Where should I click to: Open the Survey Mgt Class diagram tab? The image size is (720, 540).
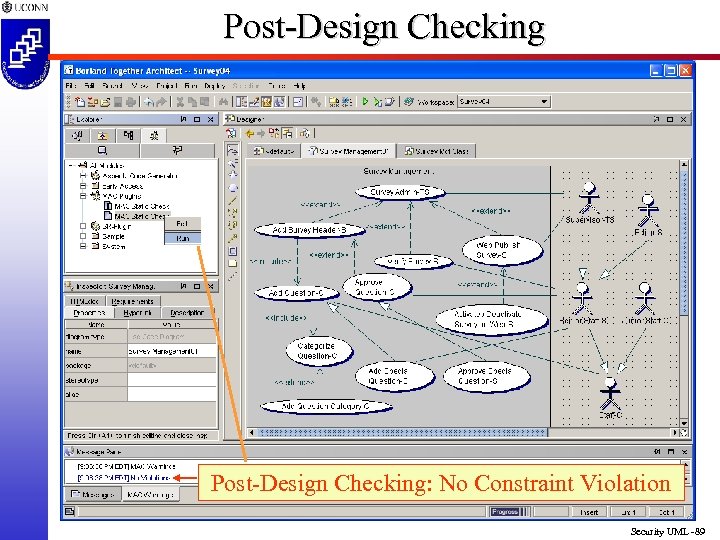437,151
